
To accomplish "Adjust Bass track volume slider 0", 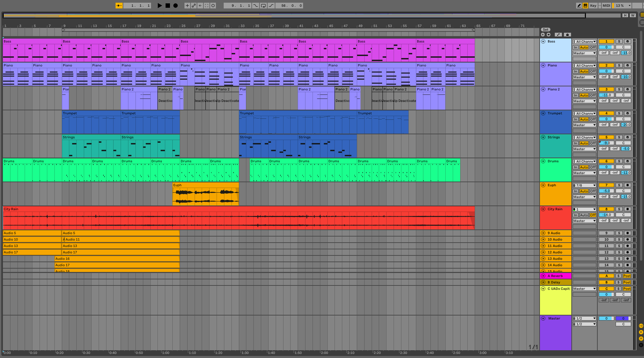I will tap(606, 47).
